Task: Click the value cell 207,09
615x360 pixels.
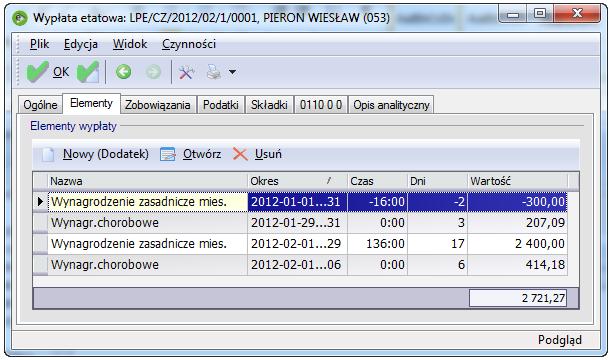Action: [x=517, y=223]
